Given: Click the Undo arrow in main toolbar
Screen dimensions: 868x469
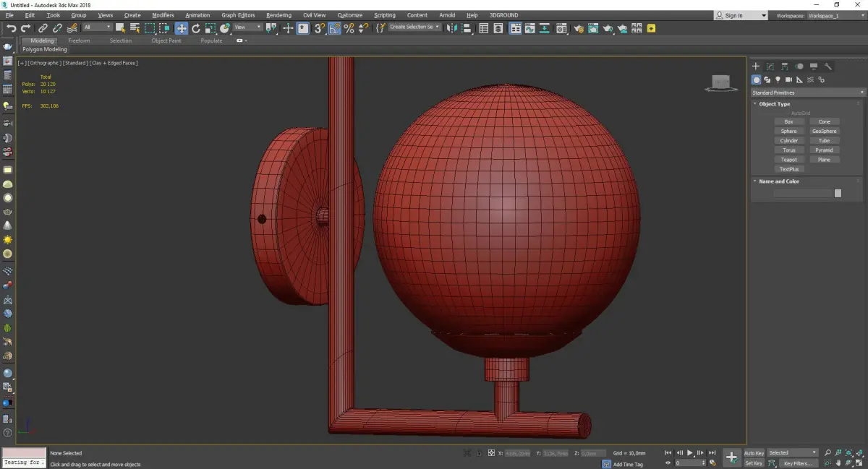Looking at the screenshot, I should 11,28.
